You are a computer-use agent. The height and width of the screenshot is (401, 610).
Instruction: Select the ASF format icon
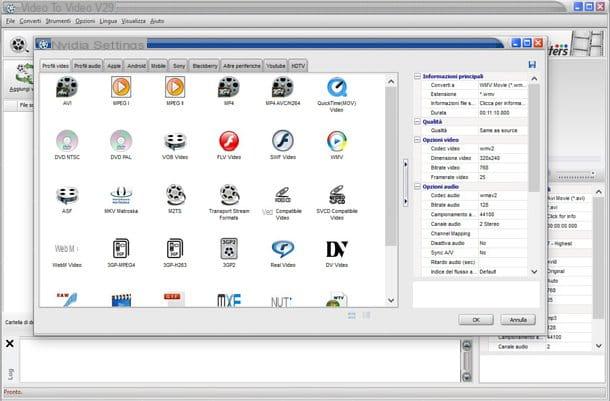(67, 195)
